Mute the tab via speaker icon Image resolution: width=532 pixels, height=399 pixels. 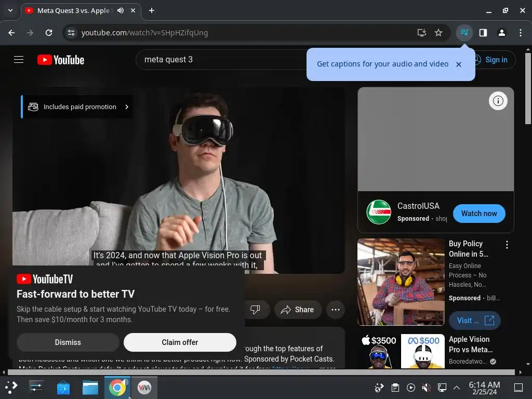click(121, 10)
